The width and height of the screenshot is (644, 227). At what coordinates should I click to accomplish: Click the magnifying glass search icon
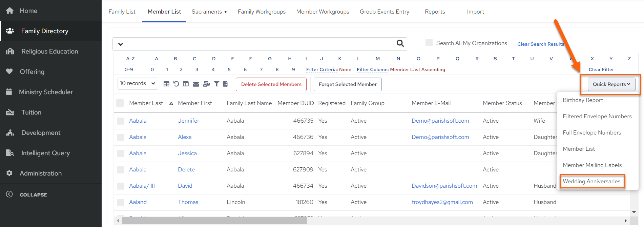[x=400, y=43]
